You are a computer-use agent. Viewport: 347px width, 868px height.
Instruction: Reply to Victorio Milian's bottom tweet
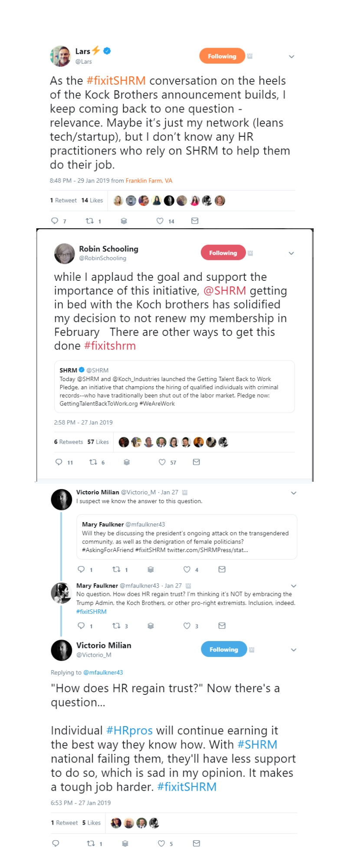click(56, 843)
